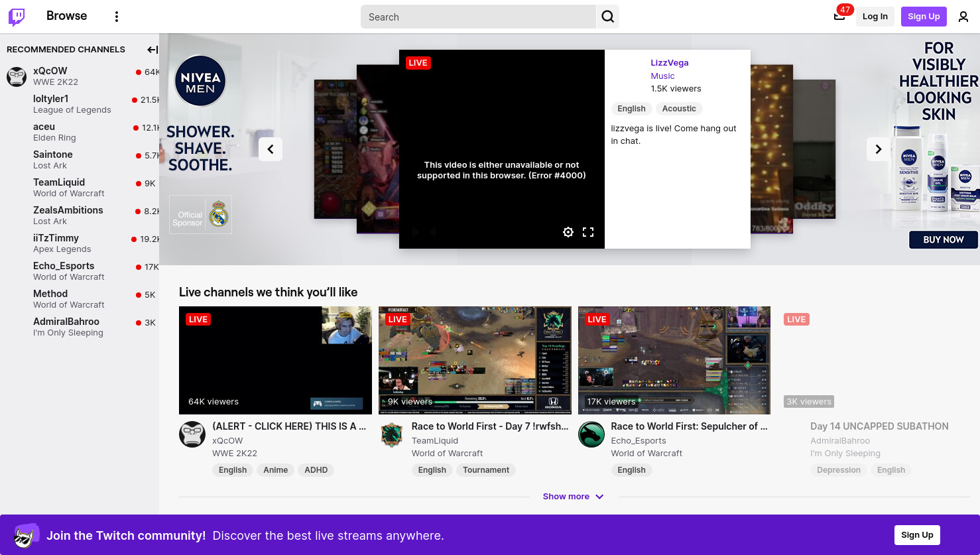
Task: Open 'Race to World First - Day 7' title
Action: pyautogui.click(x=490, y=426)
